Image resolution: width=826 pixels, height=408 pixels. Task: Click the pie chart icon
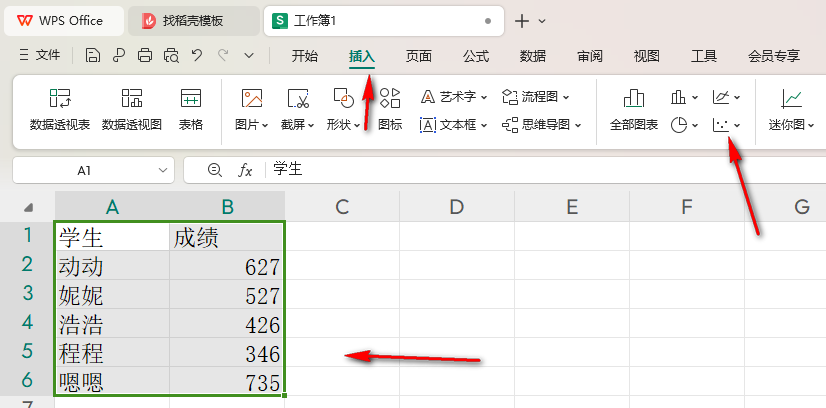[x=679, y=125]
